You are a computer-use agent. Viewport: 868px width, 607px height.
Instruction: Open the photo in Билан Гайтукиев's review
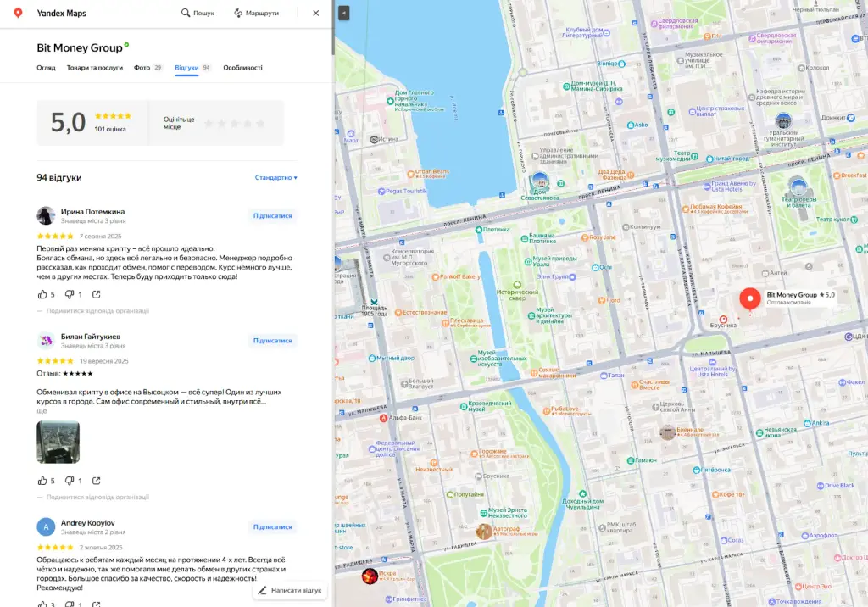pyautogui.click(x=58, y=442)
